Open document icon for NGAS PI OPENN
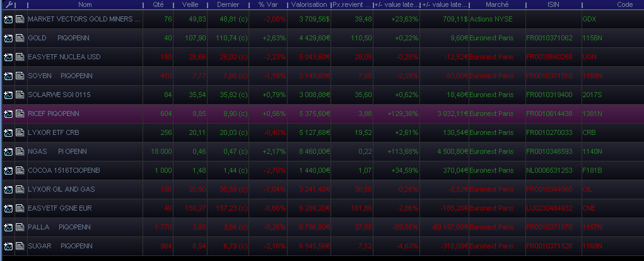 20,151
